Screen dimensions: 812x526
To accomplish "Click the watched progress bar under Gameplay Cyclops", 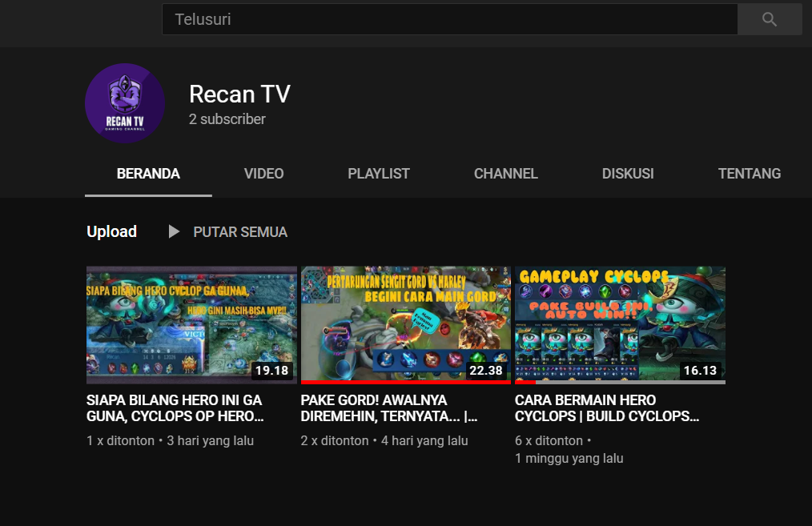I will pyautogui.click(x=620, y=382).
